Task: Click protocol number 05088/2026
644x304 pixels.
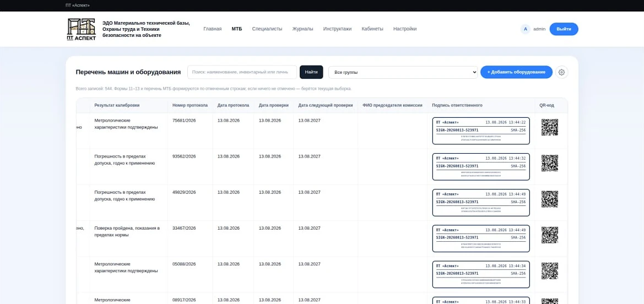Action: [184, 264]
